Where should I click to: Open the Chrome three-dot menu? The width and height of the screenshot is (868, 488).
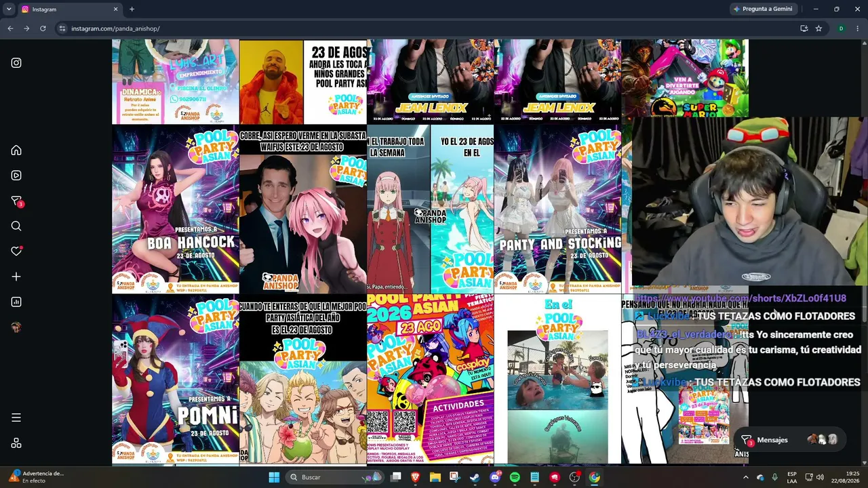pyautogui.click(x=858, y=28)
